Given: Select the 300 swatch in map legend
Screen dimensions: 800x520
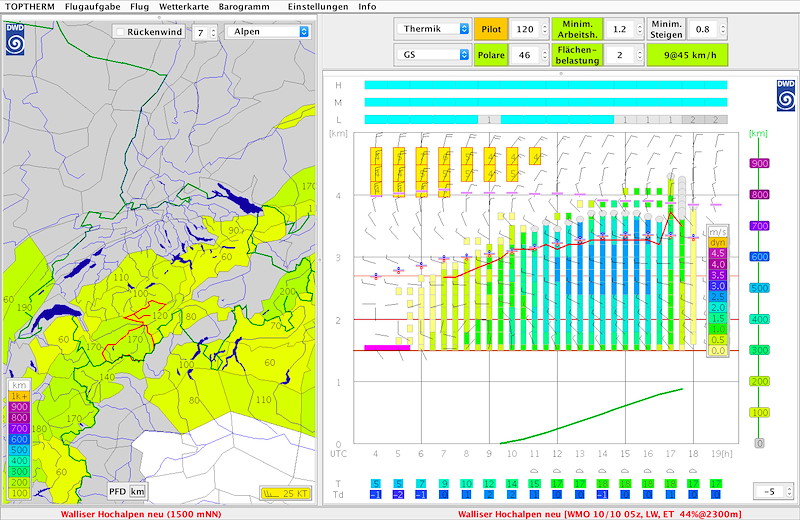Looking at the screenshot, I should click(x=19, y=472).
